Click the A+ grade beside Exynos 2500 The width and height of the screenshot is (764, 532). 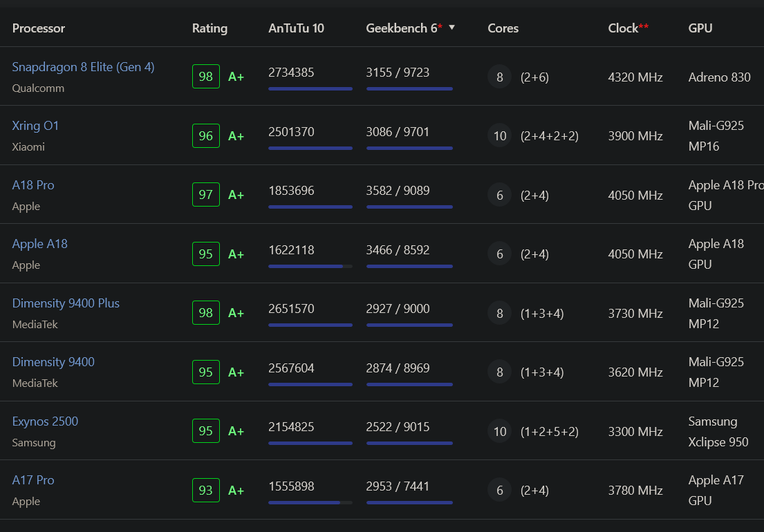236,431
